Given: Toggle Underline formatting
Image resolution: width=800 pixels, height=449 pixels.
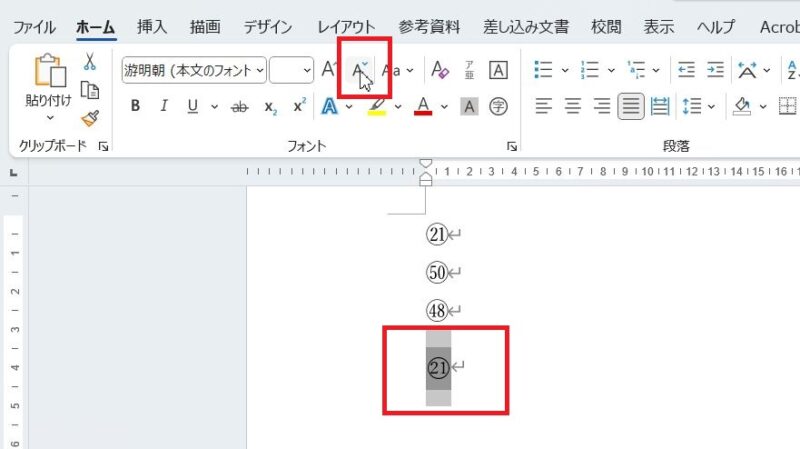Looking at the screenshot, I should [x=192, y=106].
